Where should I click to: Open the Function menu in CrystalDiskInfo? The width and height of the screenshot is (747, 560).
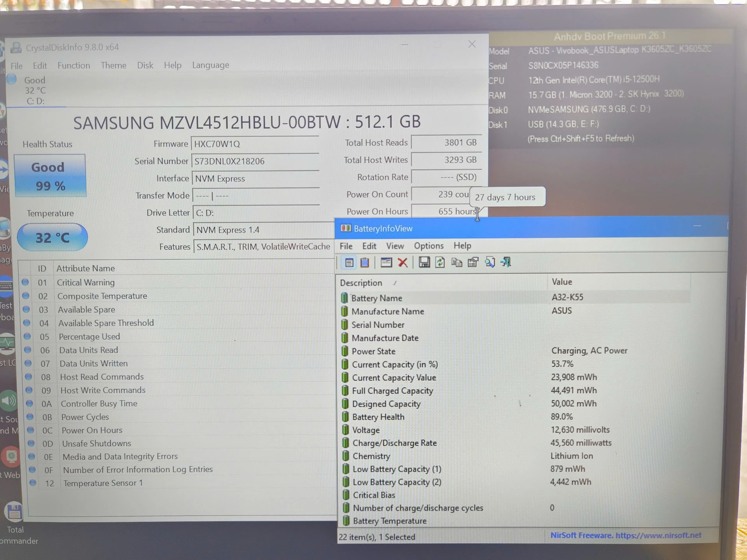pos(74,65)
